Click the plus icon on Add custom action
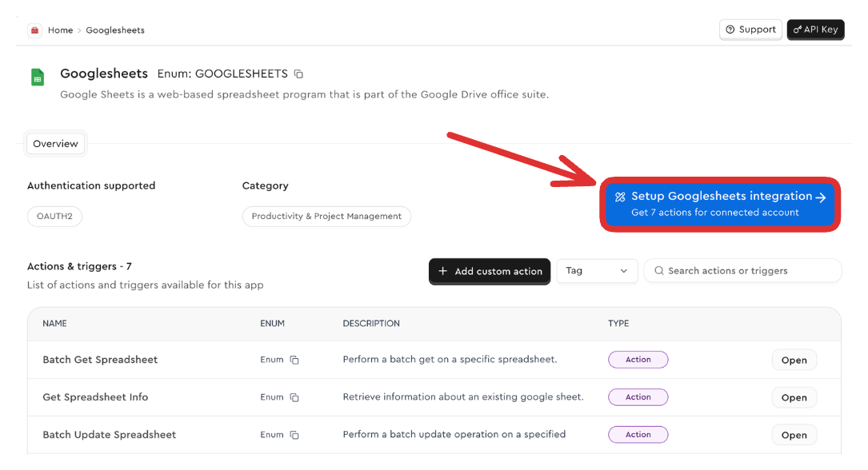This screenshot has height=470, width=868. (442, 271)
